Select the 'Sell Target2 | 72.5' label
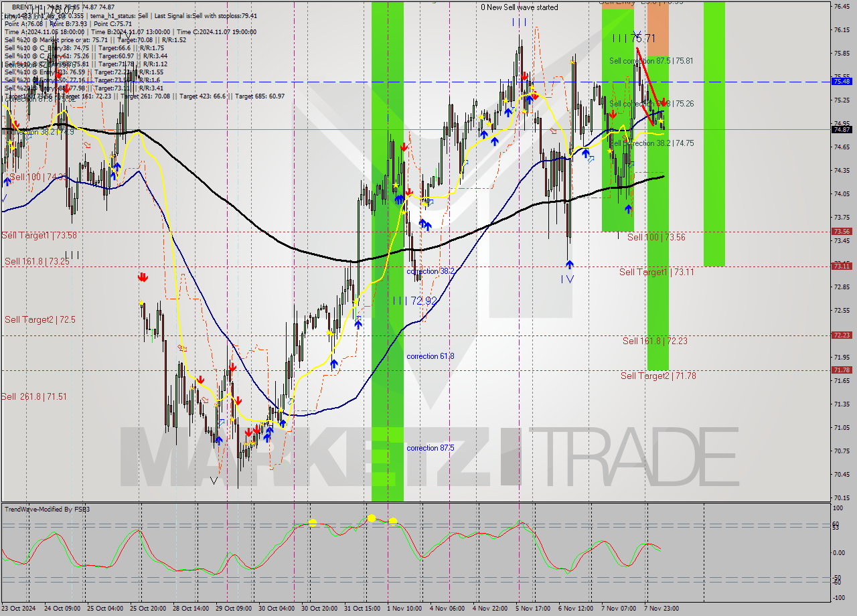 pyautogui.click(x=40, y=319)
